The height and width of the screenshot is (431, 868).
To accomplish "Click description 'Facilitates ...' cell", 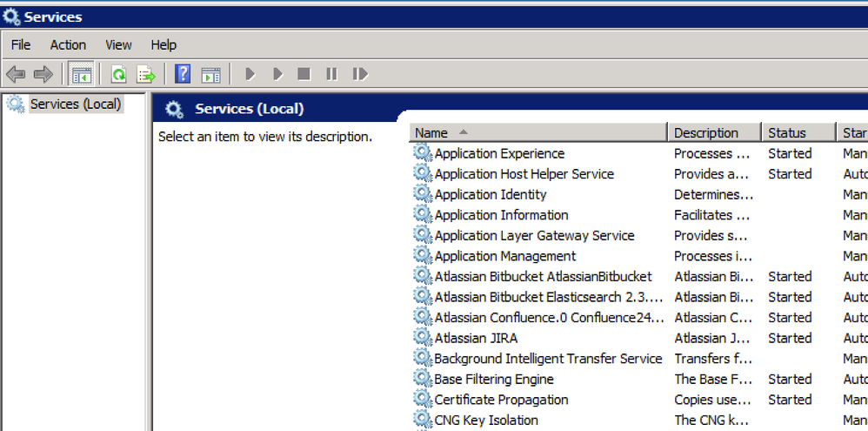I will pyautogui.click(x=712, y=215).
